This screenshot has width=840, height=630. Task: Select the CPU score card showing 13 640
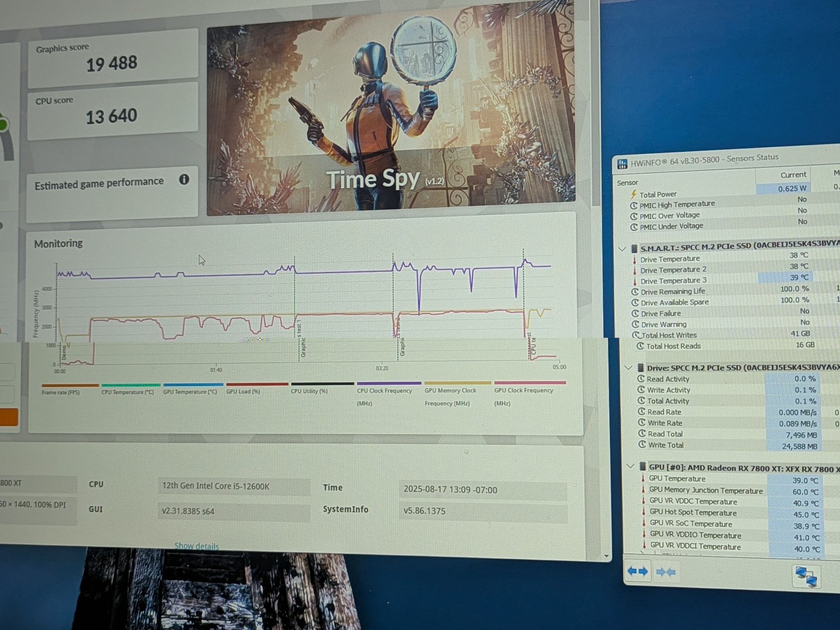[113, 111]
